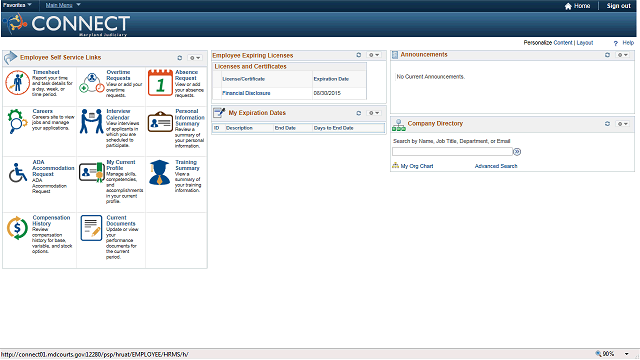Focus the Company Directory search field

pos(452,151)
